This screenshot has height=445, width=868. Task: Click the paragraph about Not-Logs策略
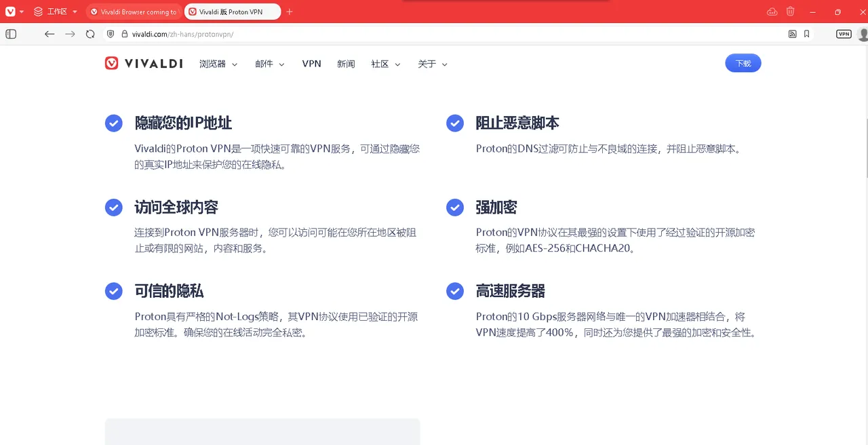point(276,324)
